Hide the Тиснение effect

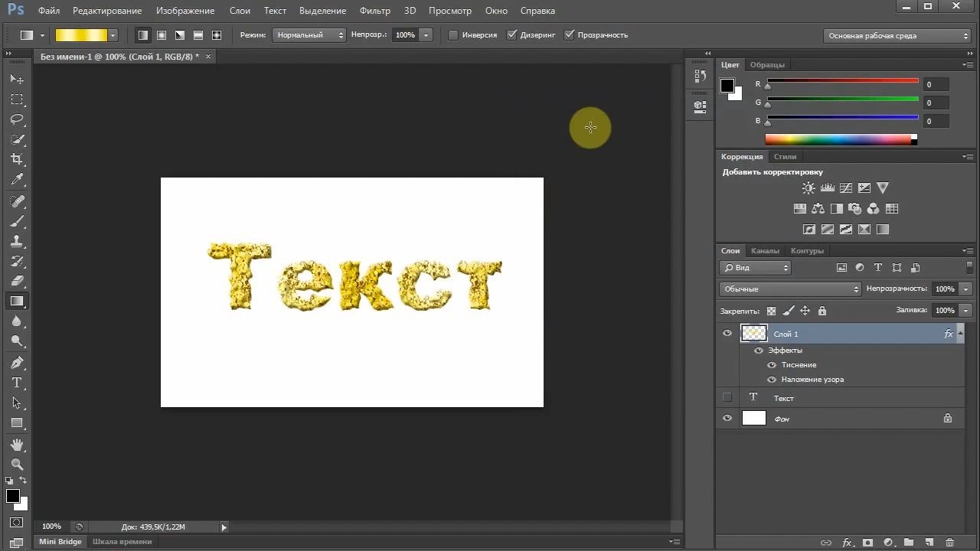[x=772, y=365]
